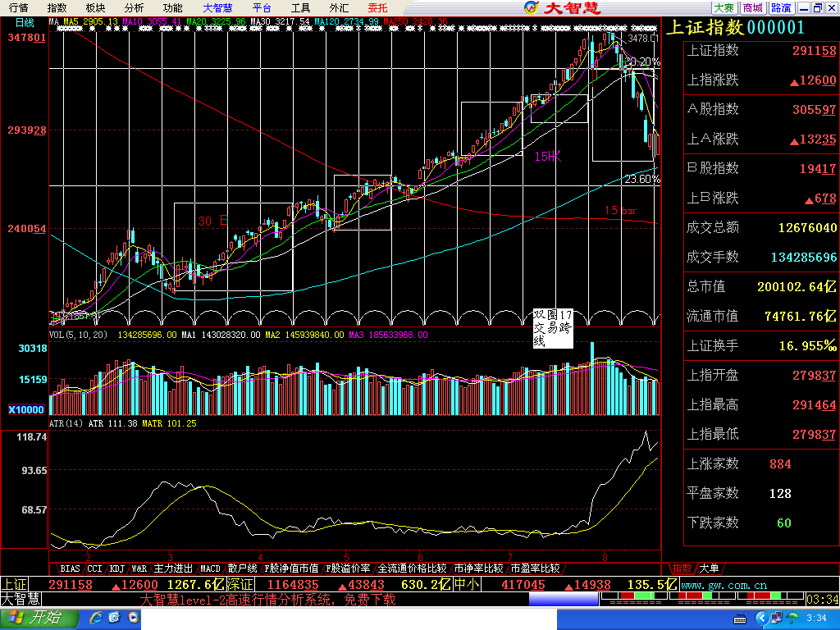Click the 上证指数000001 title
This screenshot has width=840, height=630.
736,28
